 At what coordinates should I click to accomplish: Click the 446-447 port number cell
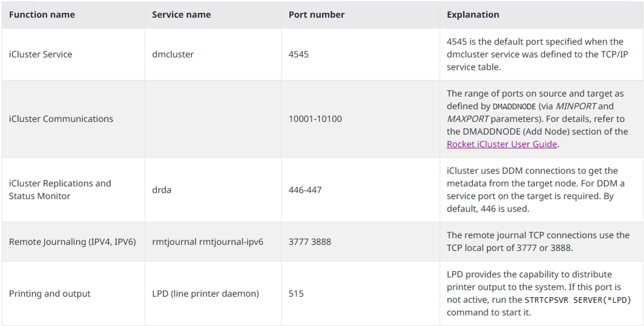pos(305,190)
